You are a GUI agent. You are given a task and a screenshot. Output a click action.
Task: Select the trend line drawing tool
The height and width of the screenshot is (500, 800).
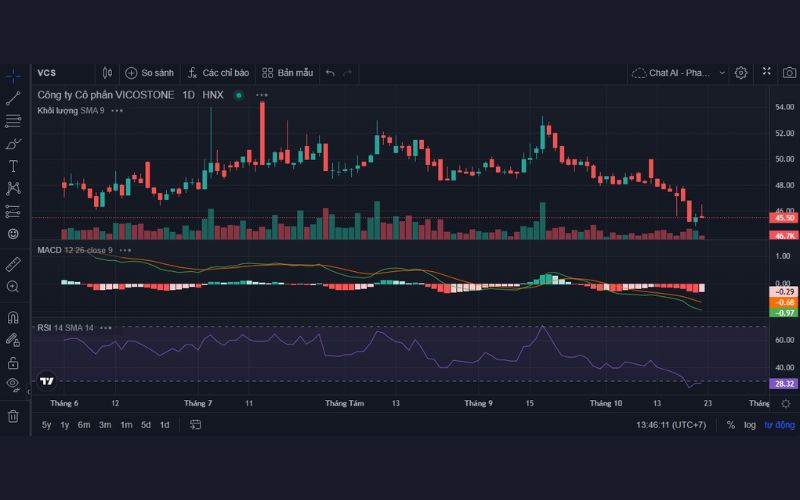13,98
